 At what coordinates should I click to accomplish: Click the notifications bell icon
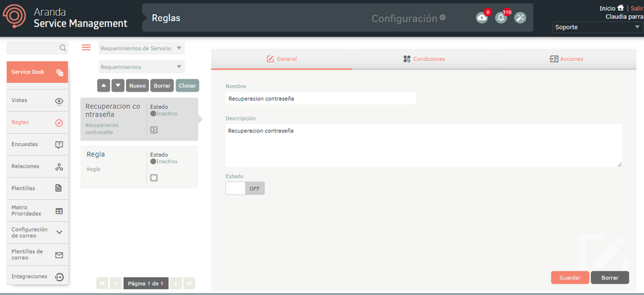tap(501, 18)
